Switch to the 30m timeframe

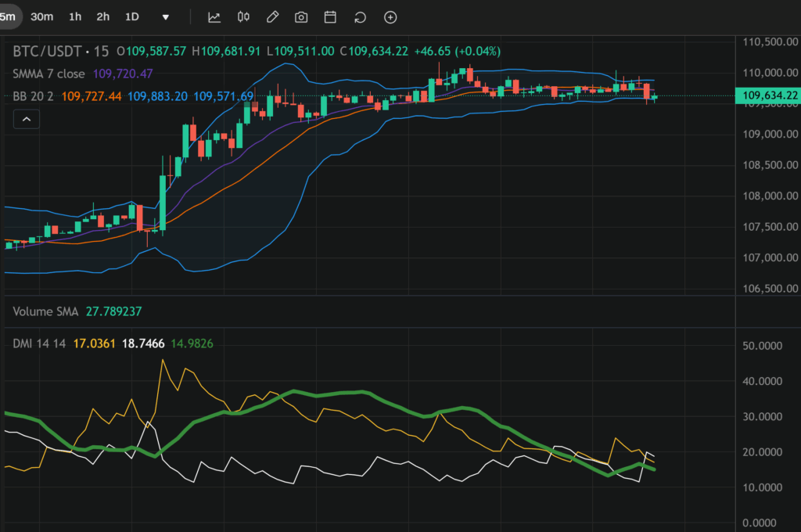42,17
